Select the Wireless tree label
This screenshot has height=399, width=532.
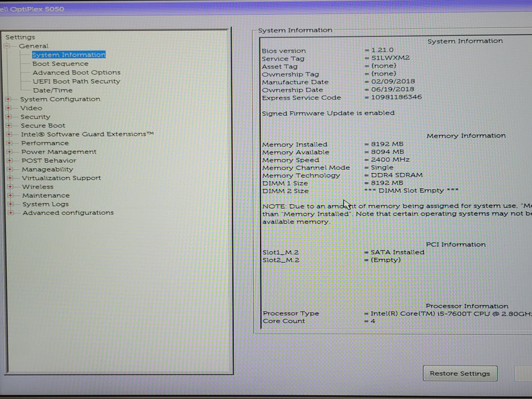tap(38, 186)
